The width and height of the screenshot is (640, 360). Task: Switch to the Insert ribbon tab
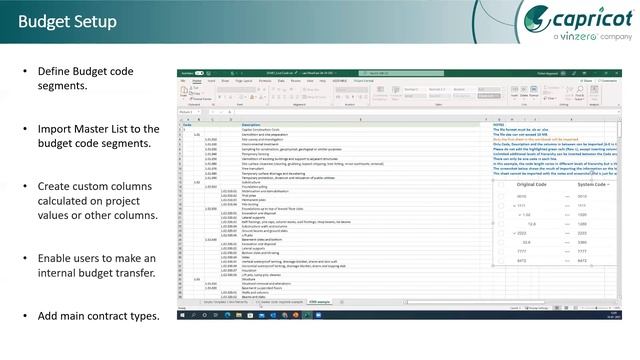coord(211,81)
